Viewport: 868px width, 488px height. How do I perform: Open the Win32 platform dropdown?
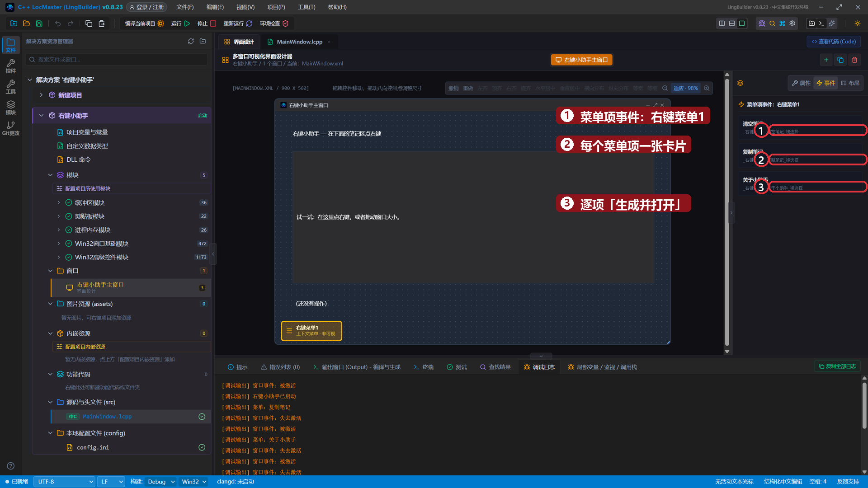tap(193, 482)
